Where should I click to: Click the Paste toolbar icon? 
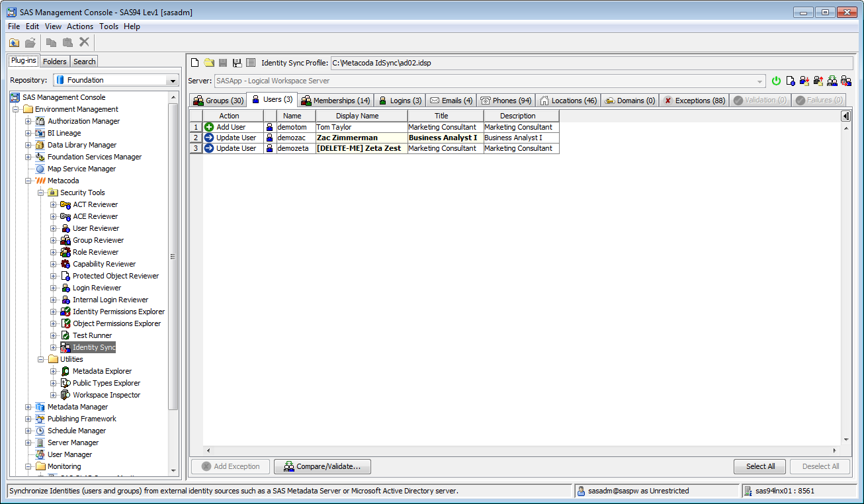(x=67, y=42)
